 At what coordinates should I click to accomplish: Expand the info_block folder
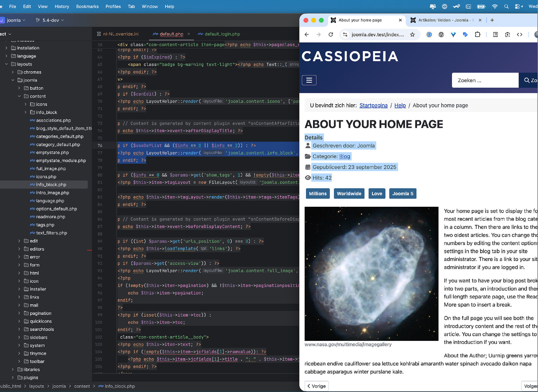tap(26, 112)
